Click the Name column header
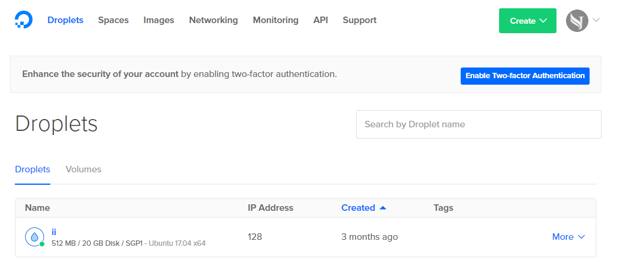Screen dimensions: 644x273 pyautogui.click(x=37, y=208)
